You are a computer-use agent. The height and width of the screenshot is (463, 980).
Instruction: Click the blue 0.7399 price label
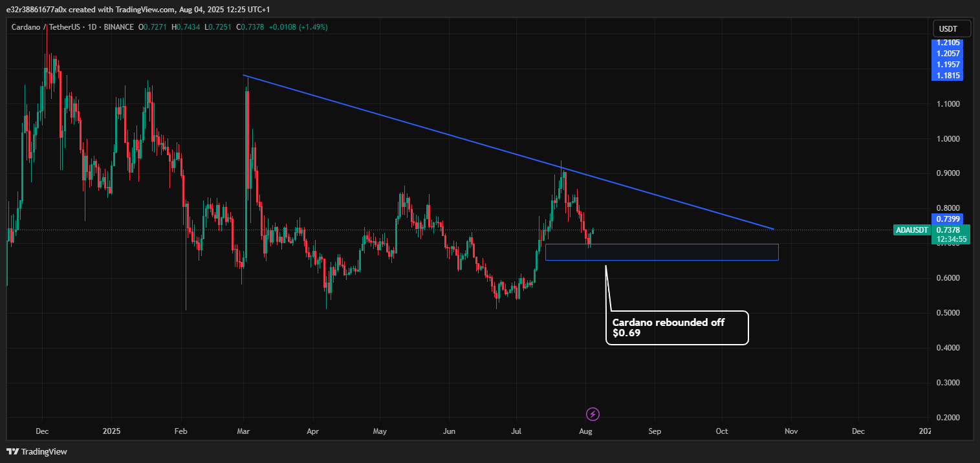point(947,219)
